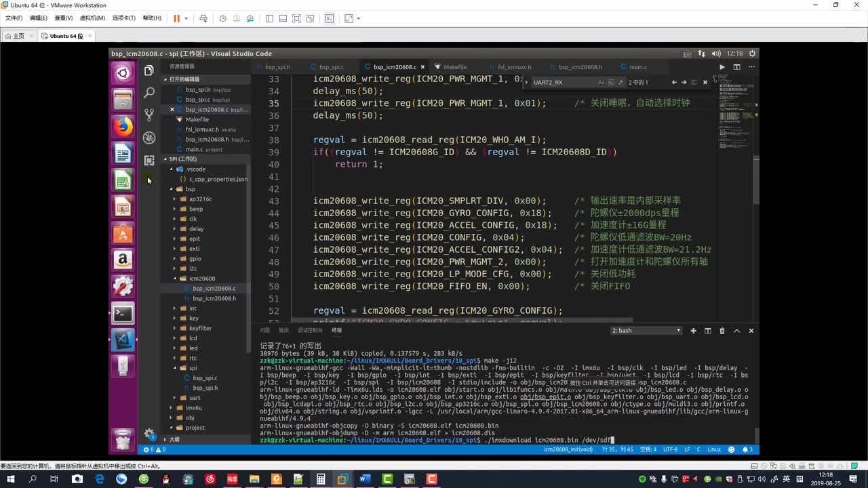Screen dimensions: 868x488
Task: Open Trash in the Ubuntu dock
Action: coord(123,440)
